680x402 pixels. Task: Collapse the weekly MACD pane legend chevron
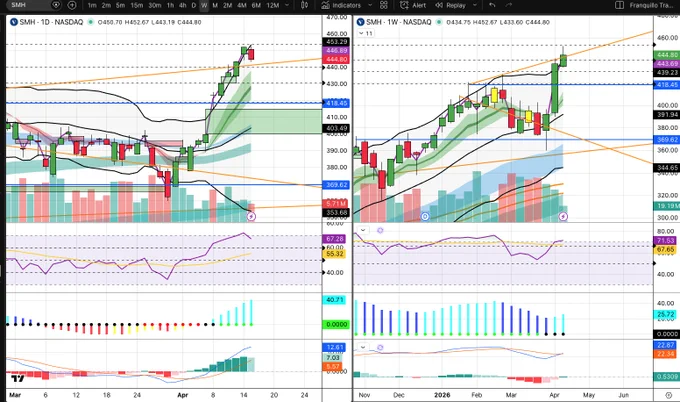click(x=363, y=347)
